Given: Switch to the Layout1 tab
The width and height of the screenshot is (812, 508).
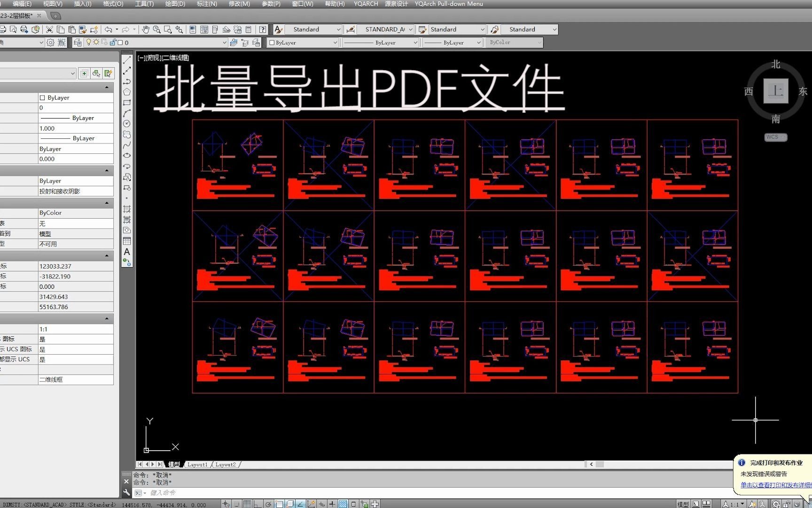Looking at the screenshot, I should coord(198,464).
